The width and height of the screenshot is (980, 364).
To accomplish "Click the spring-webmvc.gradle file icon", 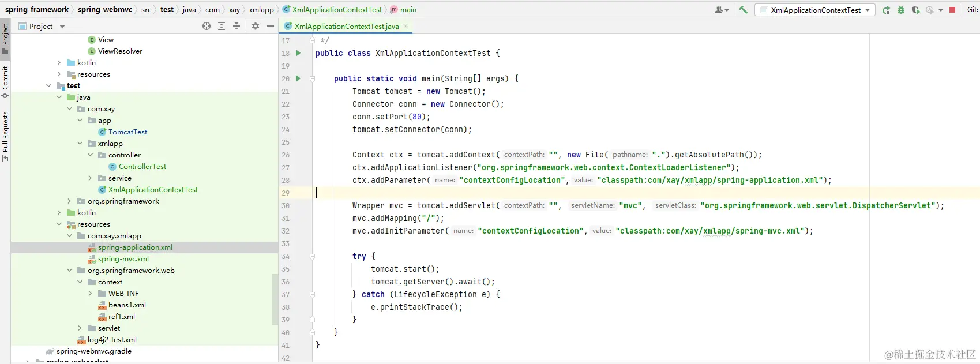I will (x=50, y=351).
